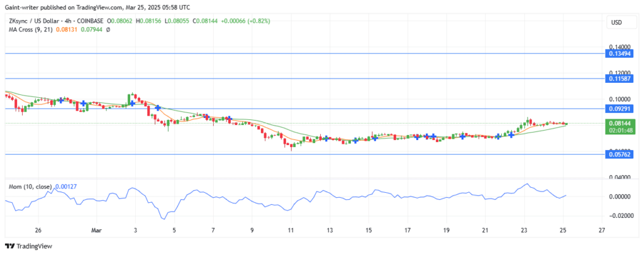Viewport: 644px width, 255px height.
Task: Click the '3' date label on time axis
Action: 135,231
